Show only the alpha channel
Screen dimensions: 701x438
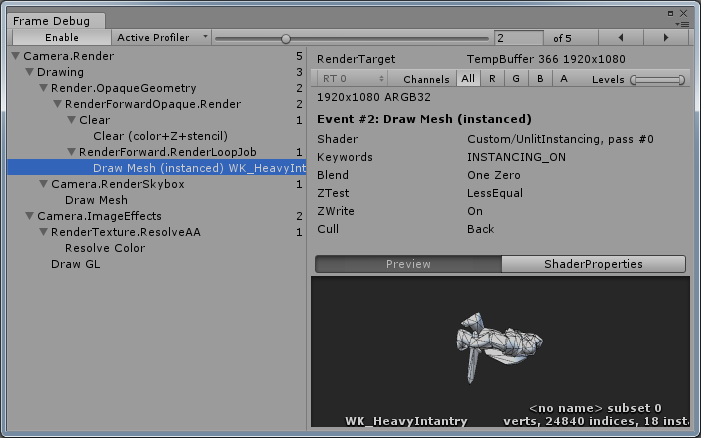pyautogui.click(x=564, y=79)
